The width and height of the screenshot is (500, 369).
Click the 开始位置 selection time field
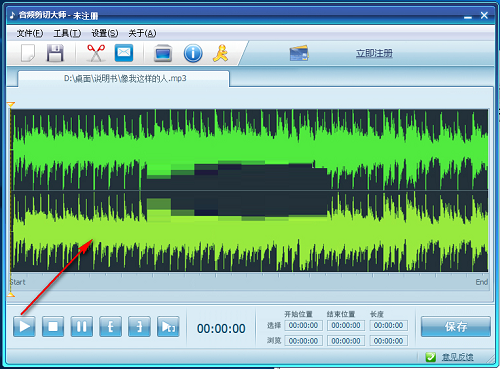point(303,325)
